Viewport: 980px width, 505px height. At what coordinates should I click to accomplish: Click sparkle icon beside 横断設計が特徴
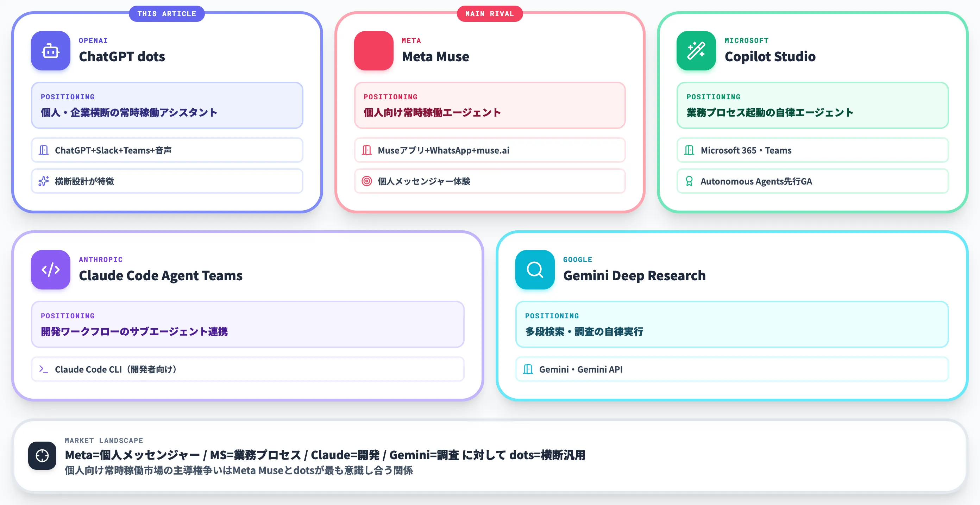[x=44, y=181]
